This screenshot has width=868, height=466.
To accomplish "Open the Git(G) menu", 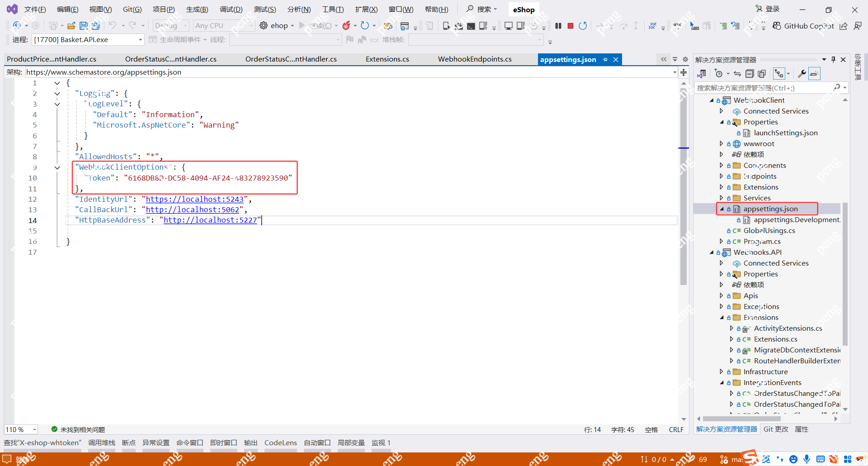I will pyautogui.click(x=132, y=10).
